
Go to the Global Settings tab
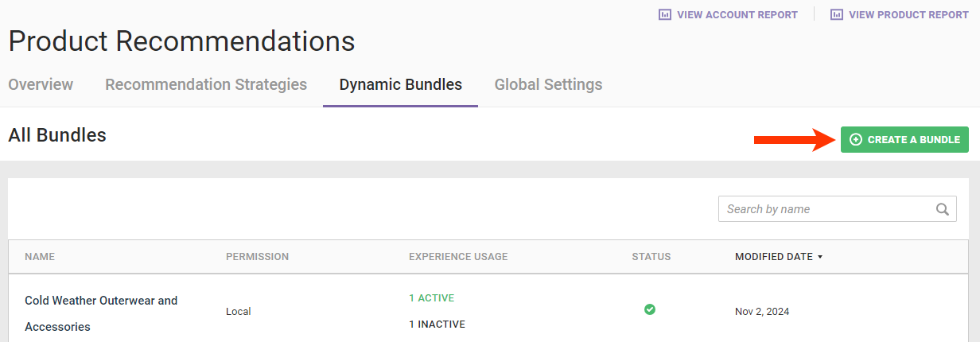click(x=548, y=84)
